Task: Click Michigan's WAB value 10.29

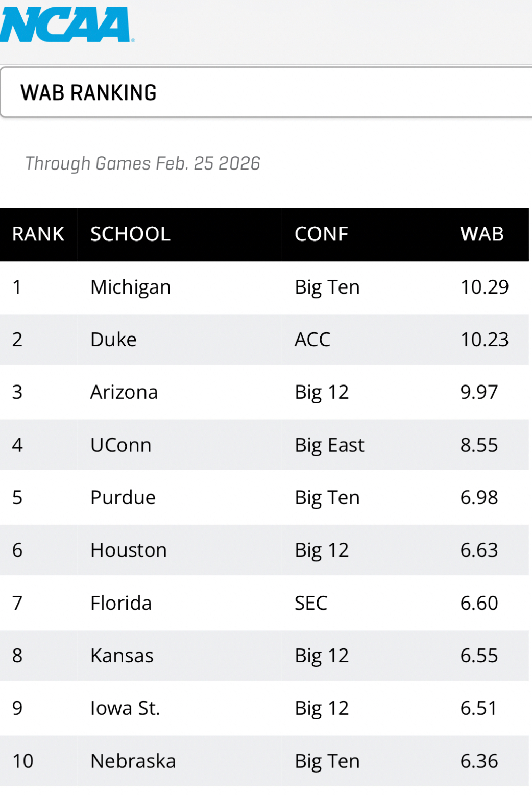Action: click(485, 287)
